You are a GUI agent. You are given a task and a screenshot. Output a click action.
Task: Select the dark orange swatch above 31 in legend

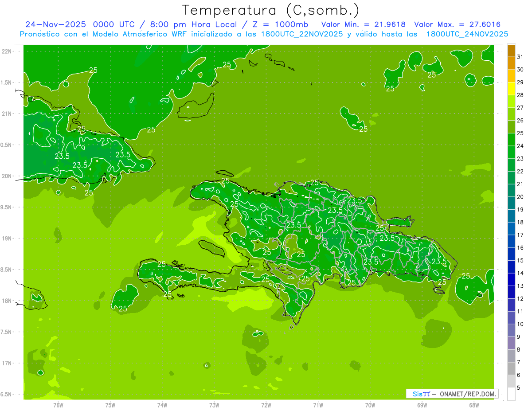[x=511, y=51]
